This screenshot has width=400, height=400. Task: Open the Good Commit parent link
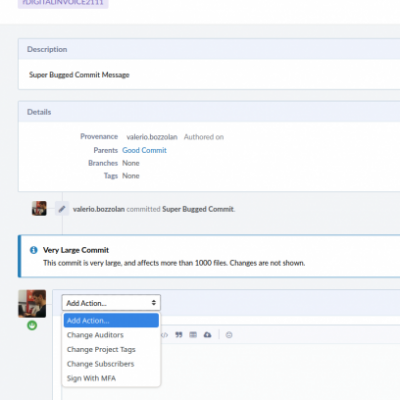click(144, 150)
